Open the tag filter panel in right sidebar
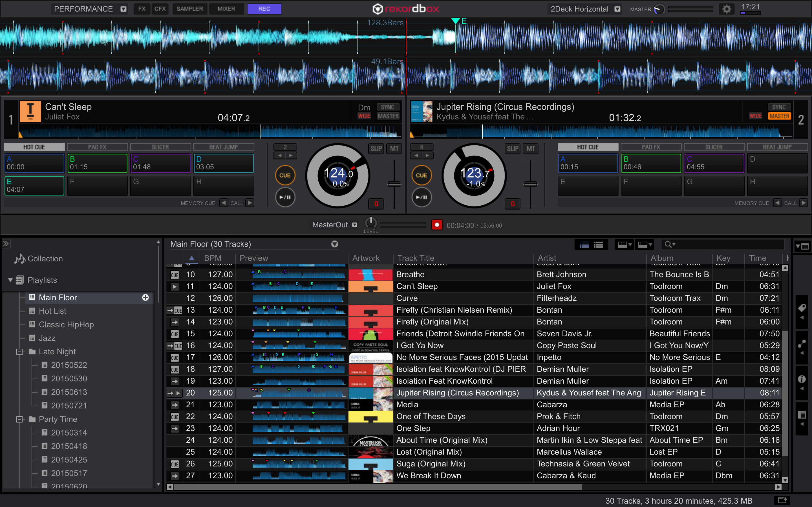The height and width of the screenshot is (507, 812). 802,308
